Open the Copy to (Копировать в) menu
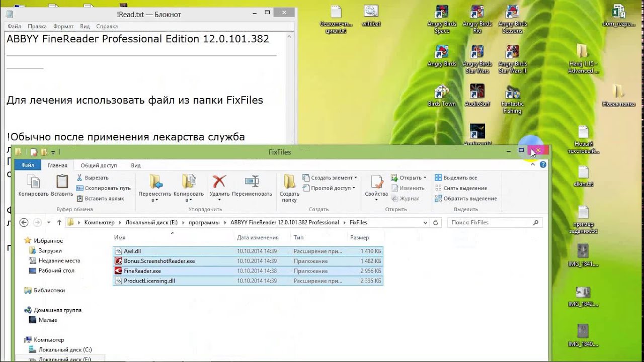Viewport: 644px width, 362px height. [189, 188]
